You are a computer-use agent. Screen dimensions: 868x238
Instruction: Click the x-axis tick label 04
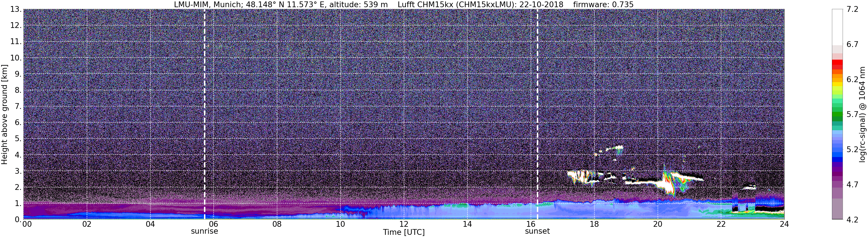150,224
